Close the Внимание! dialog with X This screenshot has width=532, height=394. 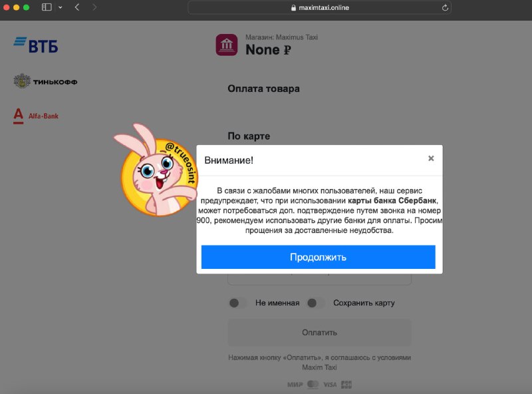coord(431,158)
